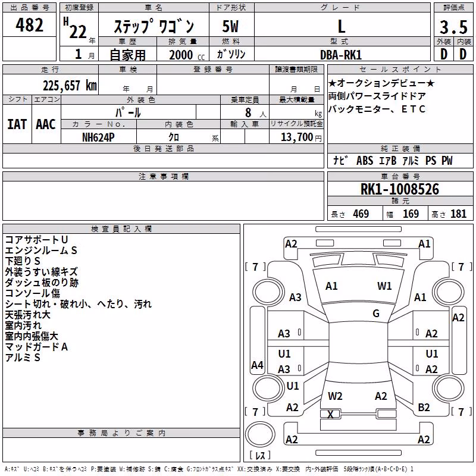
Task: Select 事務局よりご案内 section header
Action: (121, 433)
